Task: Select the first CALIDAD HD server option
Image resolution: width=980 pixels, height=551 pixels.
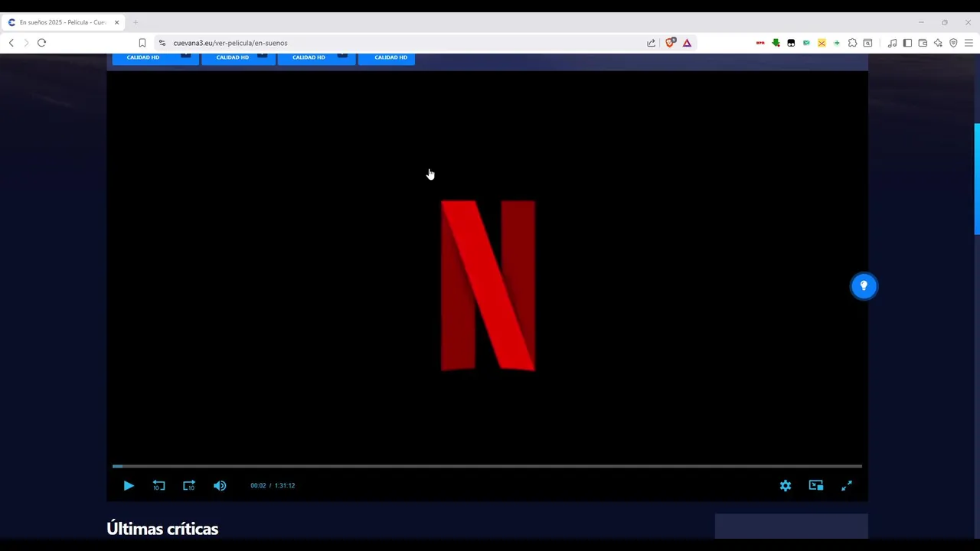Action: 155,58
